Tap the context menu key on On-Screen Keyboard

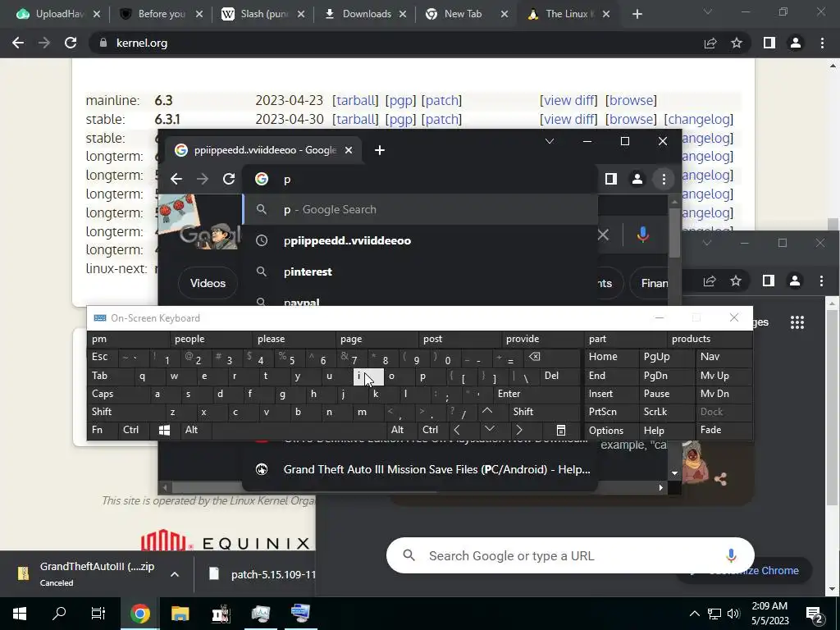click(x=561, y=430)
